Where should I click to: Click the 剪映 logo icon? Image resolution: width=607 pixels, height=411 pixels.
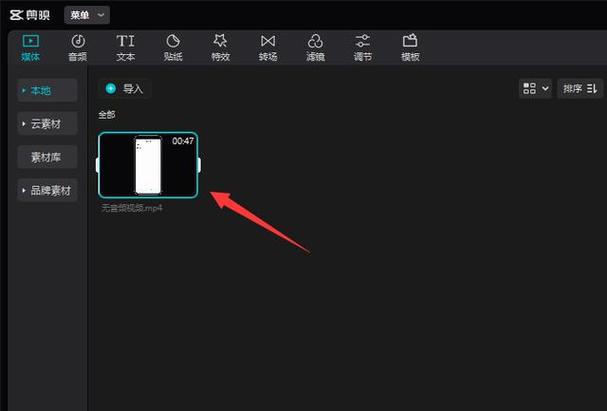coord(17,15)
